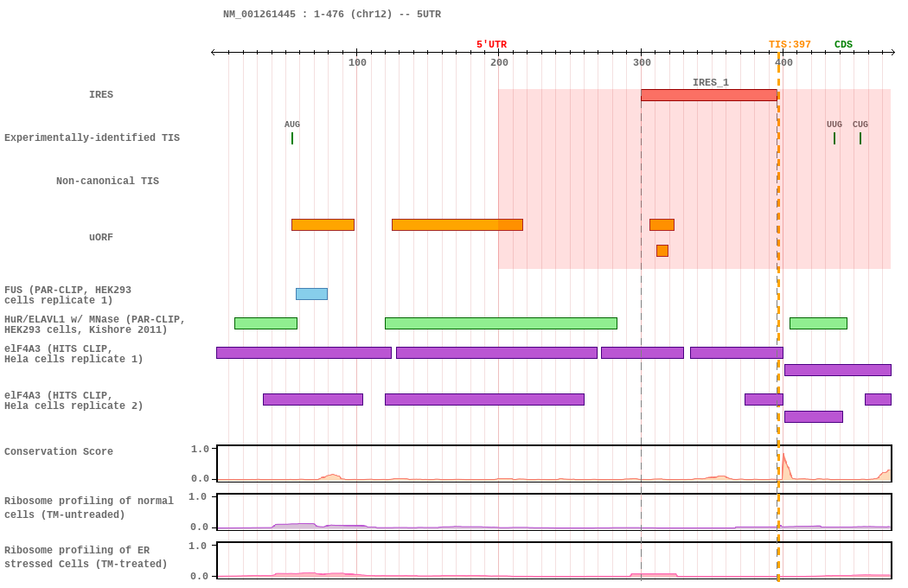Select the blue FUS PAR-CLIP binding bar
Screen dimensions: 908x588
311,294
